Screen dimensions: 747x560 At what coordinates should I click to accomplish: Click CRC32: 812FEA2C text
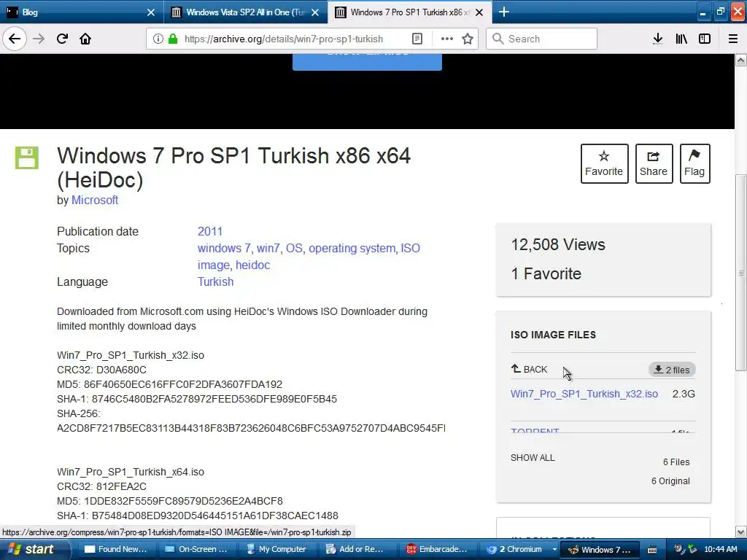[x=101, y=486]
